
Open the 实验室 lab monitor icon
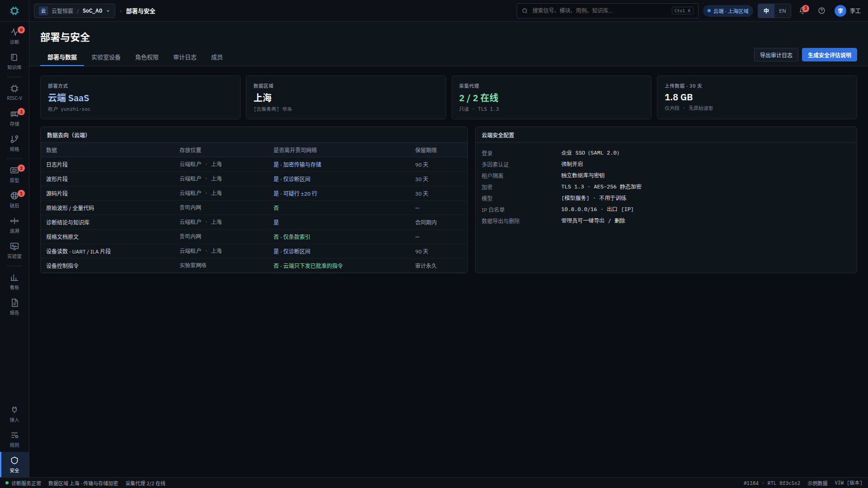(x=14, y=250)
